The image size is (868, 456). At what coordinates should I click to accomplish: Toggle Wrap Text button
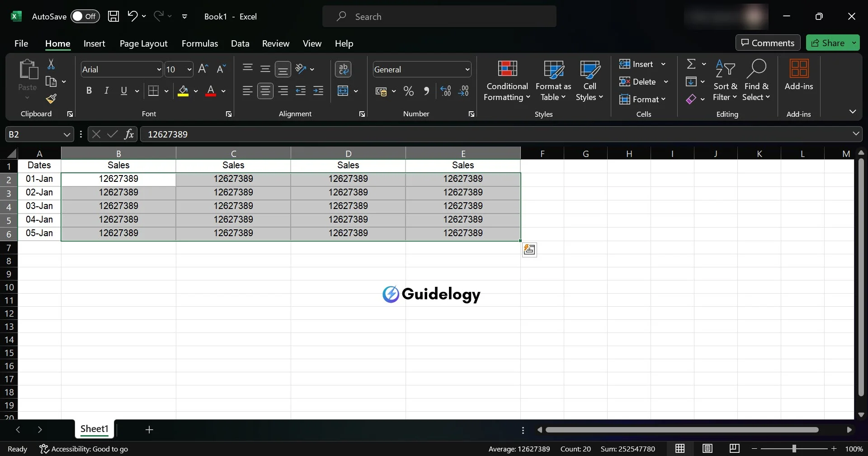tap(343, 69)
